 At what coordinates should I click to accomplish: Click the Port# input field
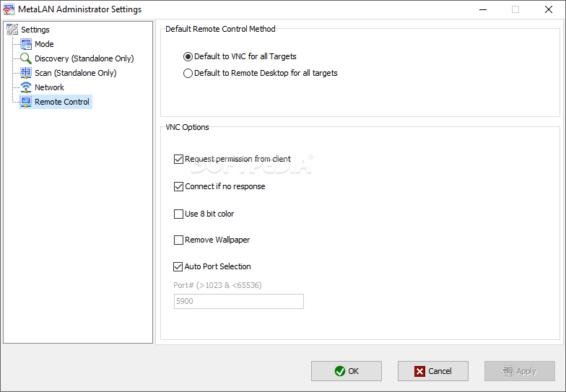[238, 302]
